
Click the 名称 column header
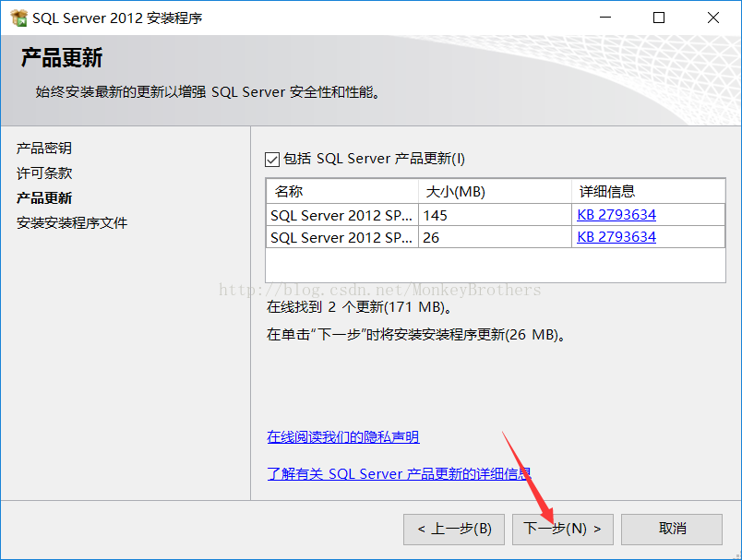(x=342, y=192)
